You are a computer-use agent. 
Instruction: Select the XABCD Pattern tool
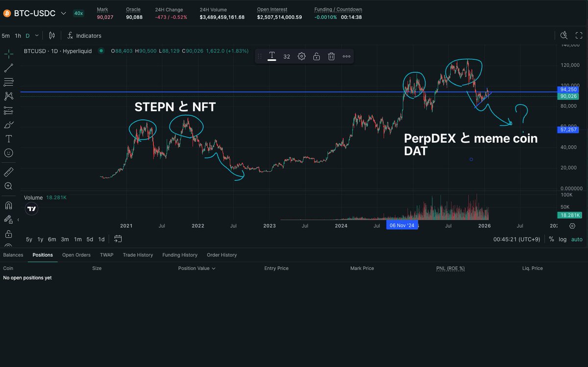[x=9, y=96]
